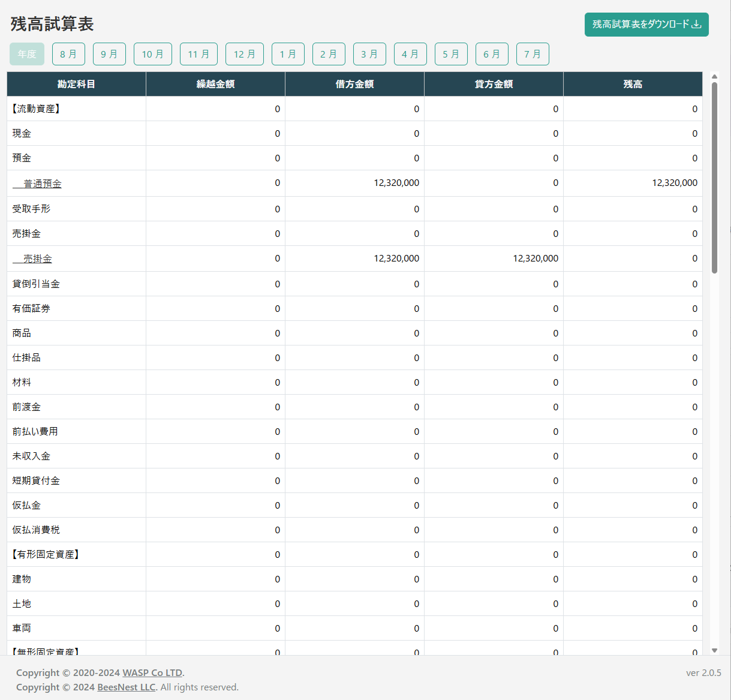731x700 pixels.
Task: Switch to the 8月 tab
Action: (68, 54)
